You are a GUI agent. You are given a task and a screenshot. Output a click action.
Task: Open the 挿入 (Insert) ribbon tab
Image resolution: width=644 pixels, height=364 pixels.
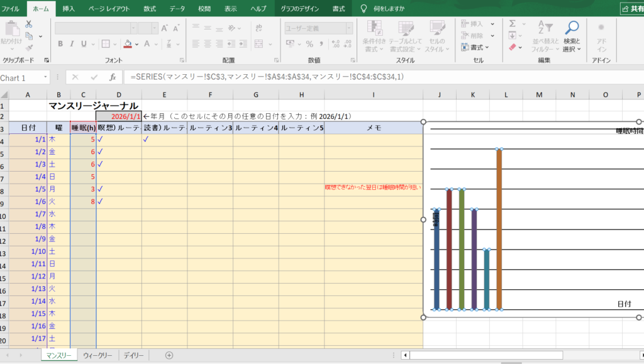(69, 8)
